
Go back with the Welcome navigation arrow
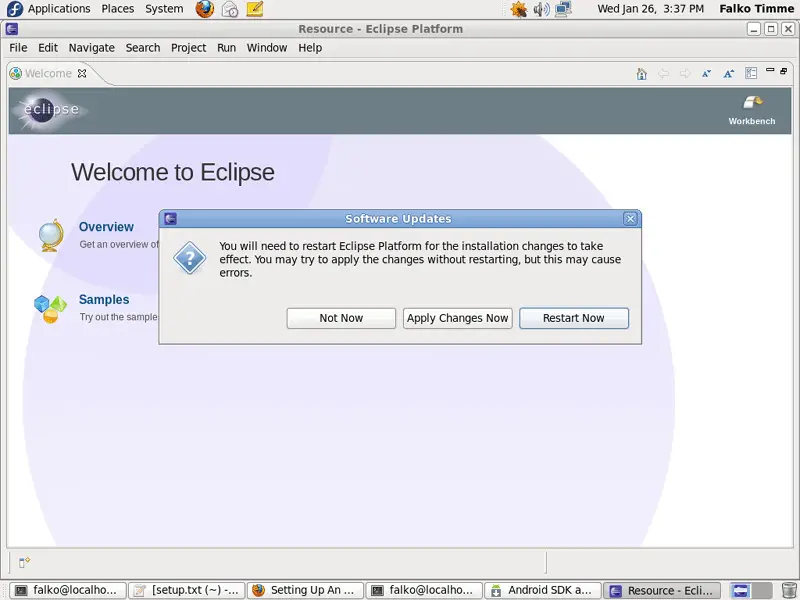[663, 74]
